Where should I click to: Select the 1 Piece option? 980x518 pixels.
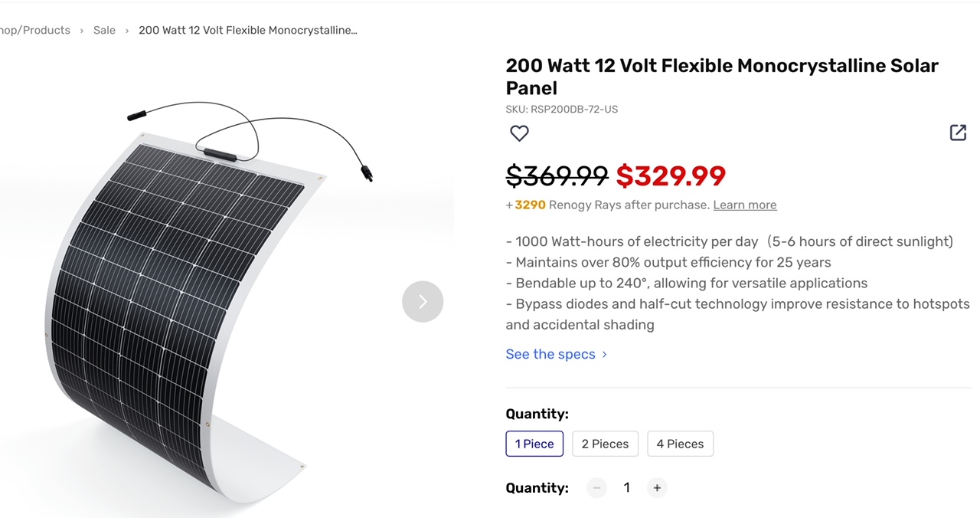coord(534,444)
